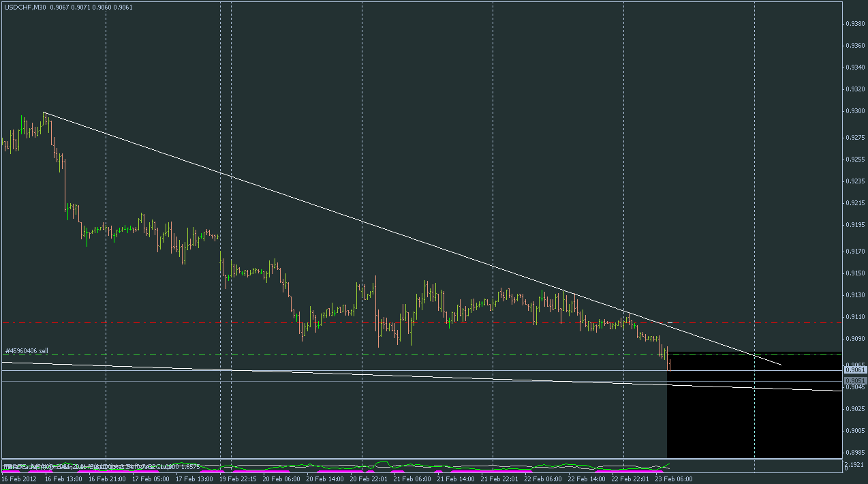Click the 16 Feb 13:00 time label
This screenshot has height=484, width=868.
[x=63, y=479]
